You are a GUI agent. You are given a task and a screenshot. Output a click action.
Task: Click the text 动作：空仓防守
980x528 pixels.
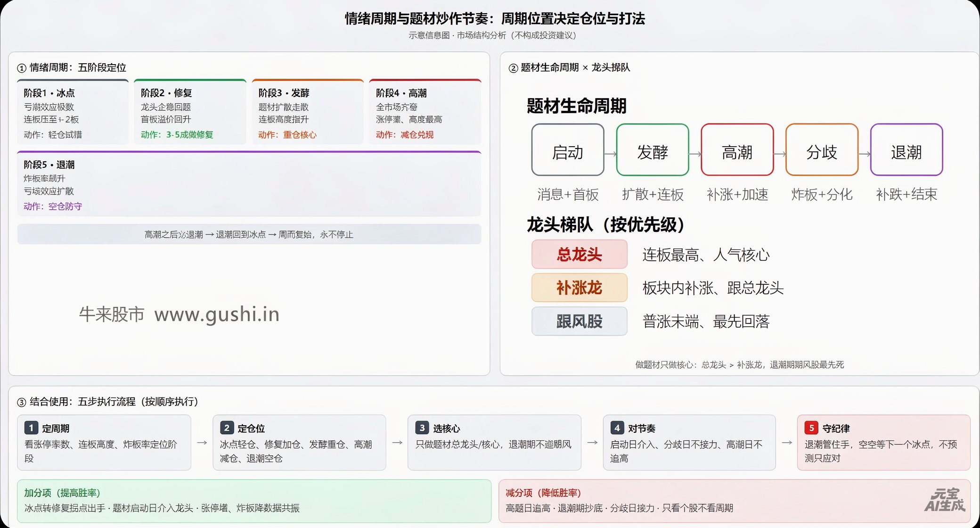tap(53, 206)
